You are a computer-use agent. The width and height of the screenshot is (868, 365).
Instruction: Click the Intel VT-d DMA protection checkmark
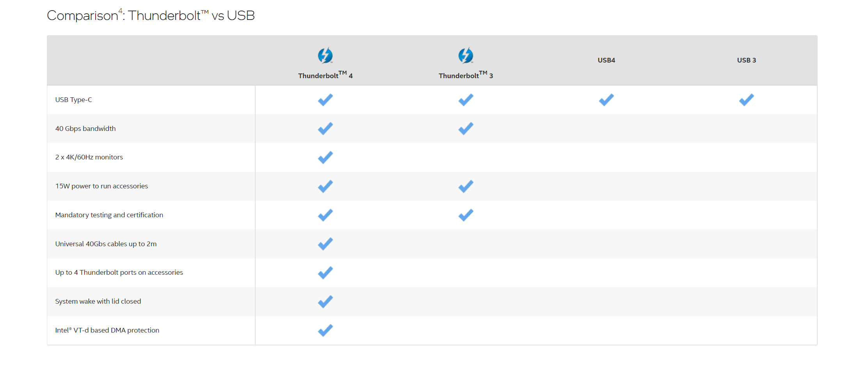[325, 330]
